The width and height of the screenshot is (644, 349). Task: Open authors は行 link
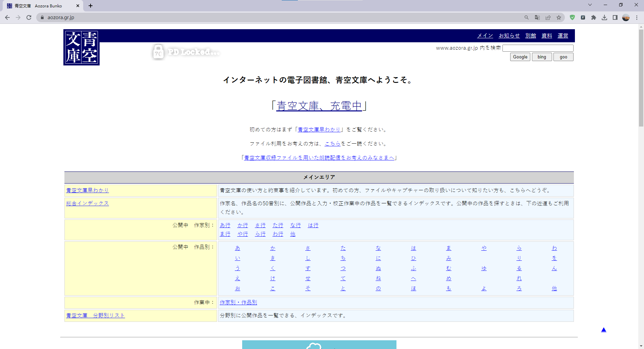coord(313,225)
